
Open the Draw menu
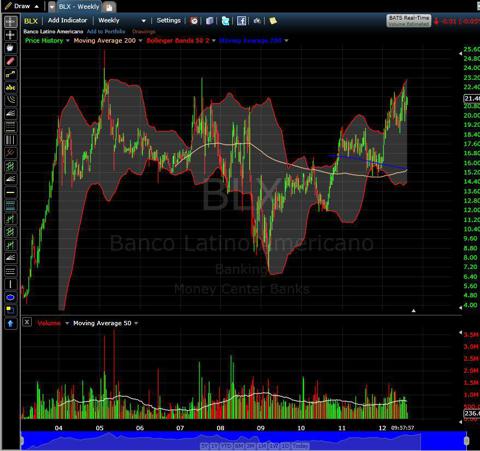point(22,6)
